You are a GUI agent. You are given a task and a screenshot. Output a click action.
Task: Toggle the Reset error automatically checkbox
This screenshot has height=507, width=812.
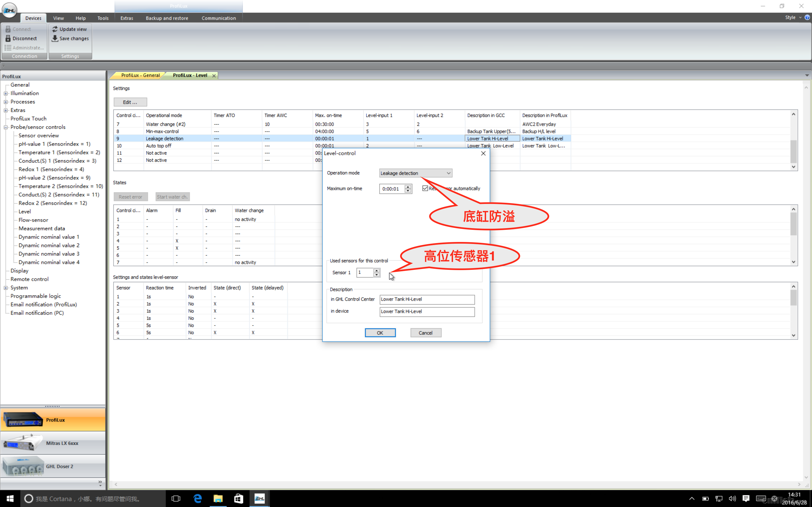[425, 188]
